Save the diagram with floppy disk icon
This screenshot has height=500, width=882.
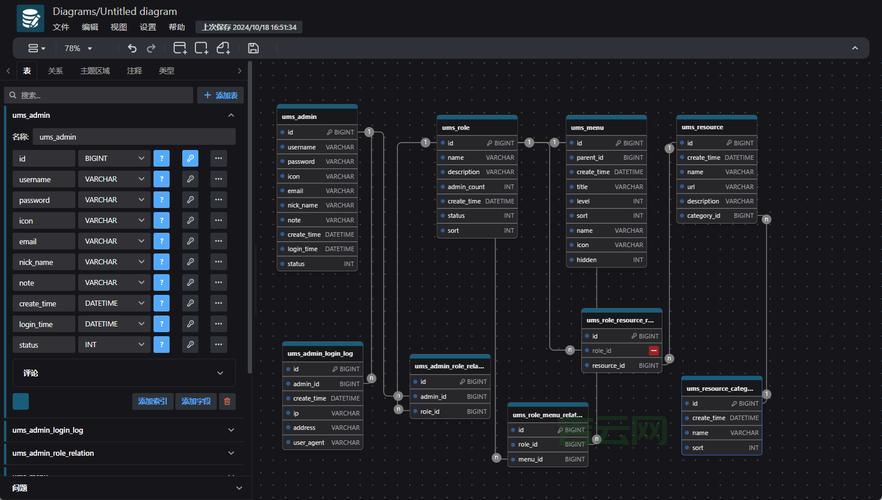[x=253, y=48]
